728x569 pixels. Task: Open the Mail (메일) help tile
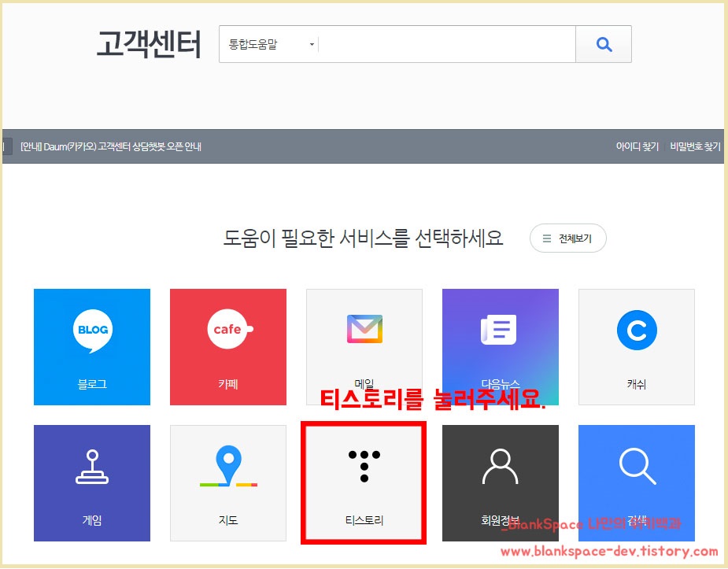[x=364, y=347]
